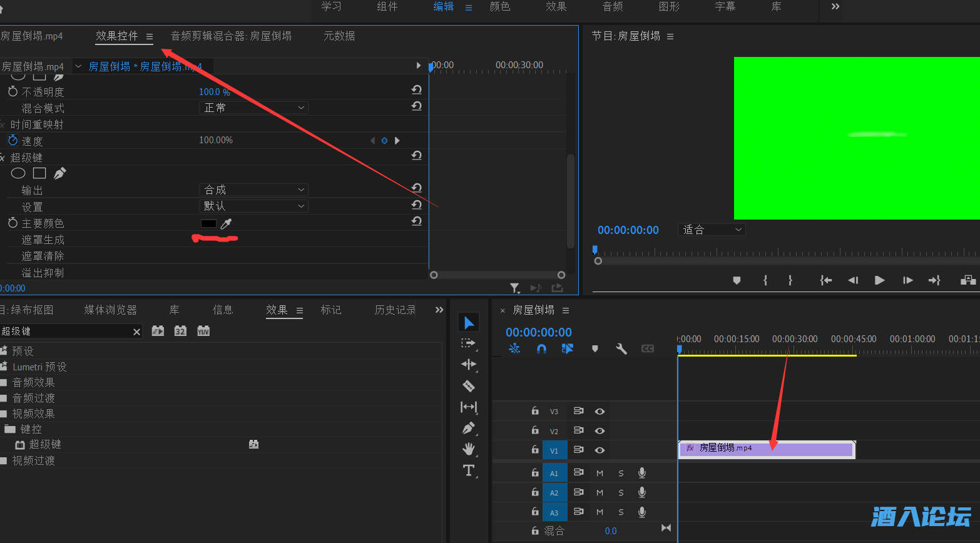This screenshot has width=980, height=543.
Task: Click the timeline wrench settings icon
Action: (x=621, y=348)
